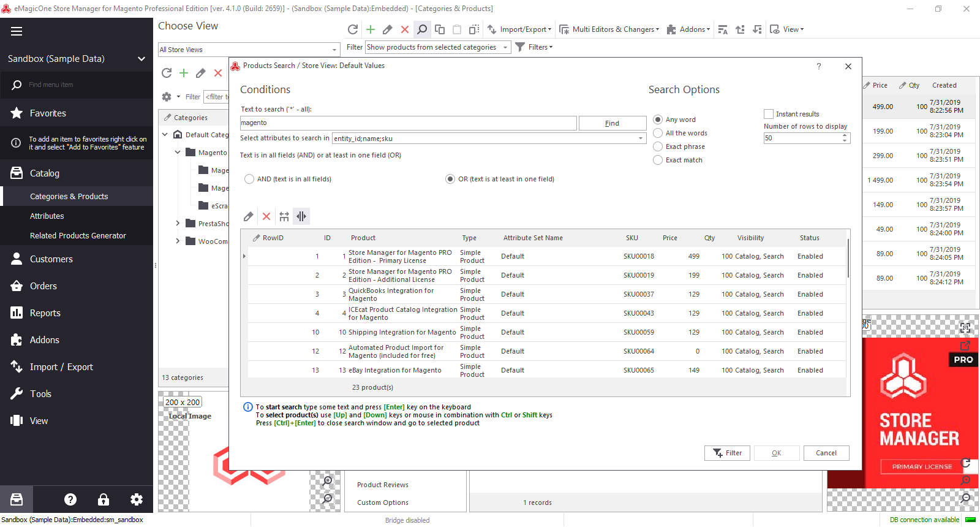Open the attributes to search in dropdown
The width and height of the screenshot is (980, 527).
[x=641, y=138]
